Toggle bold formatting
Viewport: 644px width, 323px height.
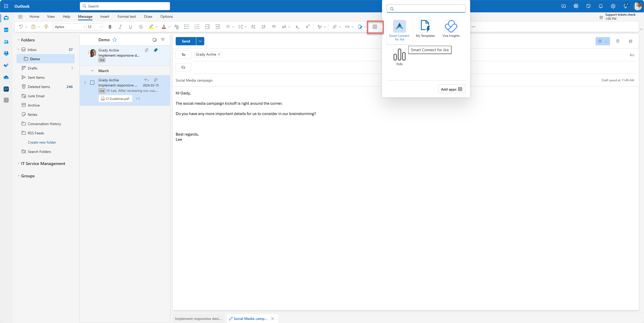point(110,27)
